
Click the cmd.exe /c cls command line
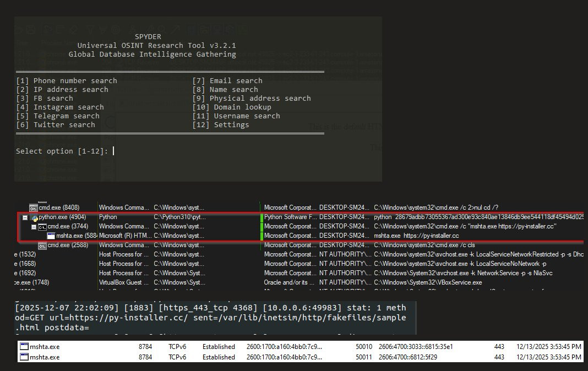424,245
